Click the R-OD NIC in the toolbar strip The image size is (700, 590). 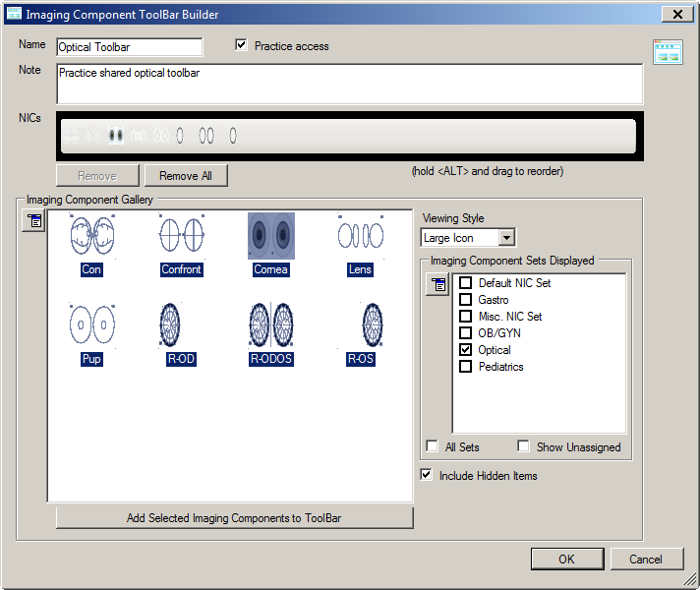coord(180,136)
